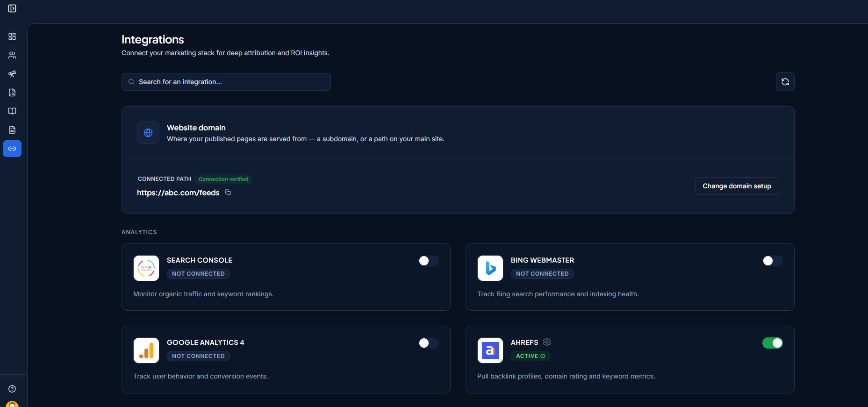Click the Integrations page title
Image resolution: width=868 pixels, height=407 pixels.
click(x=153, y=40)
